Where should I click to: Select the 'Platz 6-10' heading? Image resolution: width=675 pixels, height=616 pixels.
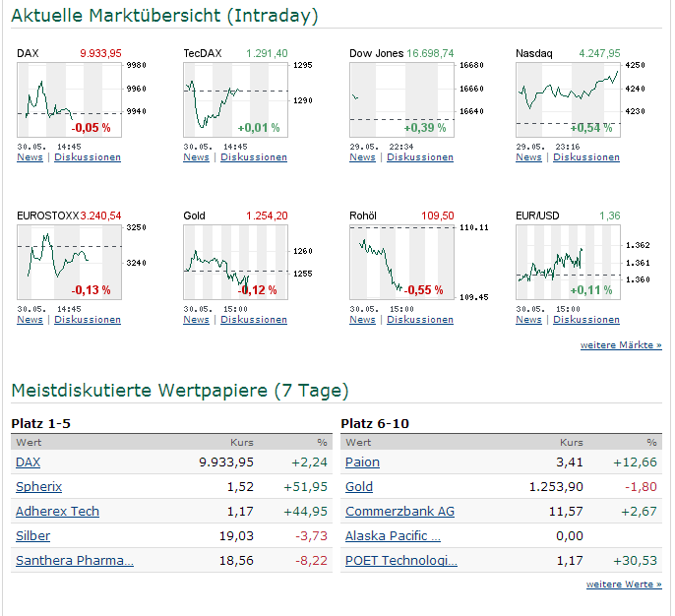375,423
